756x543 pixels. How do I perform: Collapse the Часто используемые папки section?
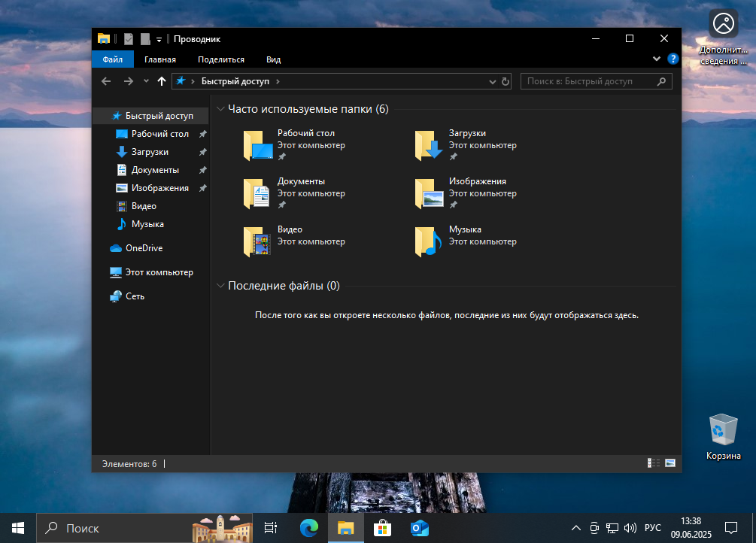tap(220, 108)
